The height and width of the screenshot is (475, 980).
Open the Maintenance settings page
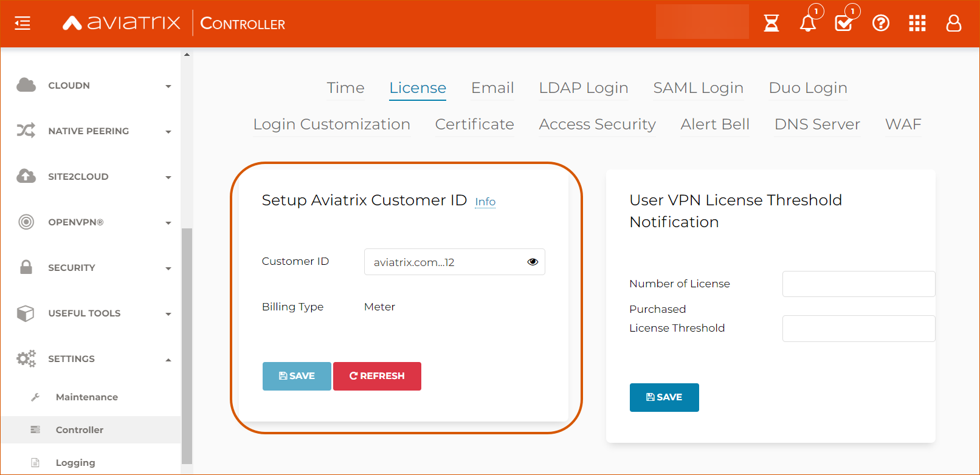coord(87,397)
